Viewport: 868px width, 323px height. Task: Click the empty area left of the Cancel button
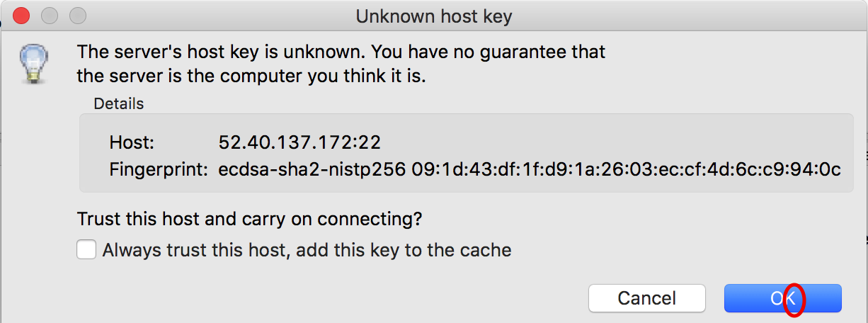(x=319, y=298)
